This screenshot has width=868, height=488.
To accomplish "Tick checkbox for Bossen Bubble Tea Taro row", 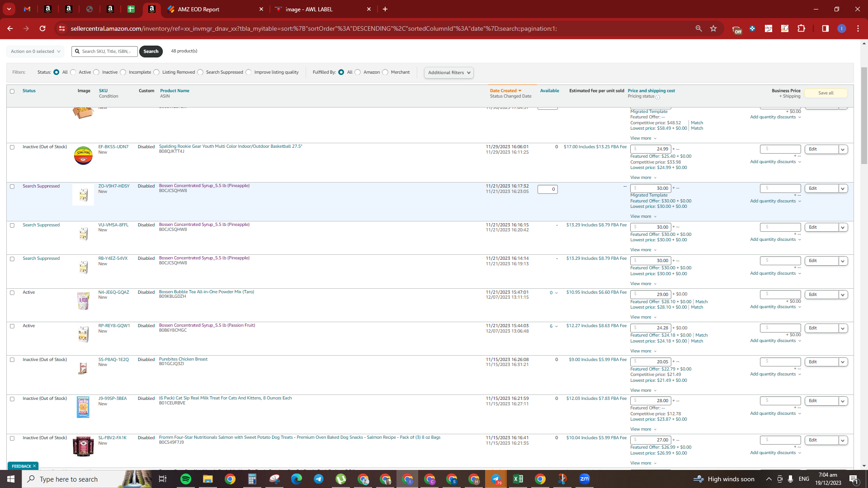I will [12, 292].
